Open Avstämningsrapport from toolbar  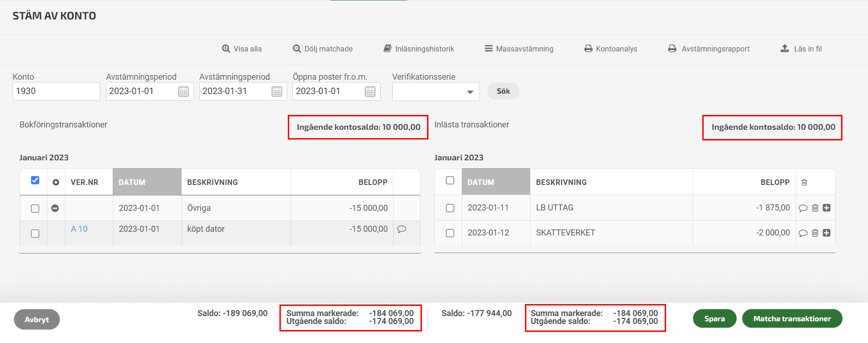point(709,49)
